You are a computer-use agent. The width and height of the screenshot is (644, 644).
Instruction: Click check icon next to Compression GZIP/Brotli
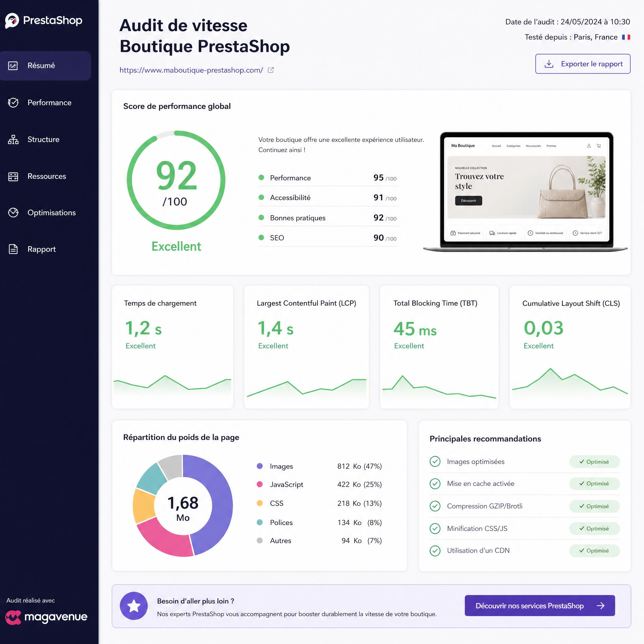435,506
